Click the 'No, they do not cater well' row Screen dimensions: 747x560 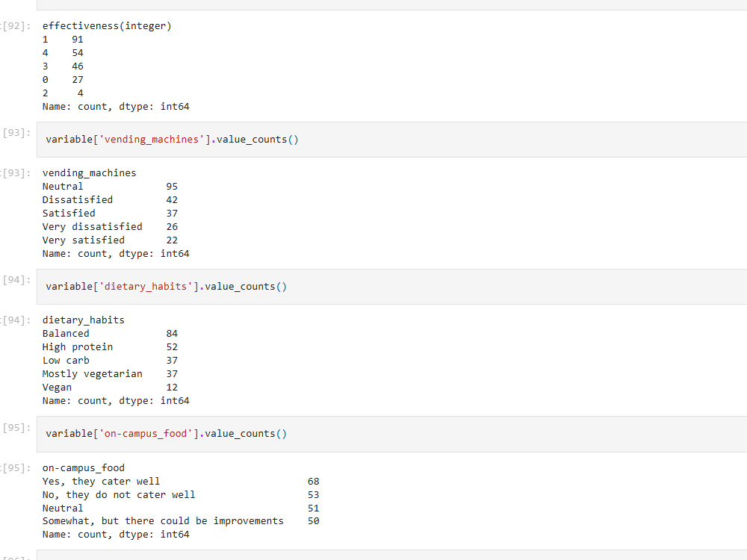[181, 495]
